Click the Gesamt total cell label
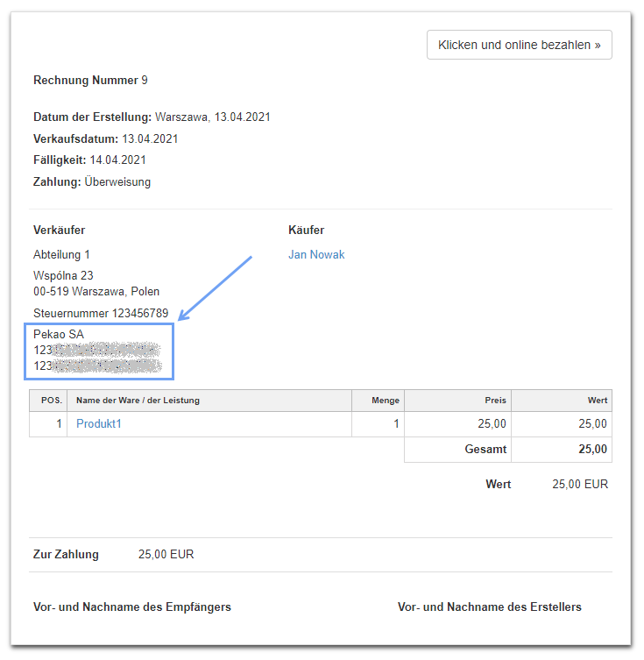Viewport: 644px width, 660px height. point(485,450)
